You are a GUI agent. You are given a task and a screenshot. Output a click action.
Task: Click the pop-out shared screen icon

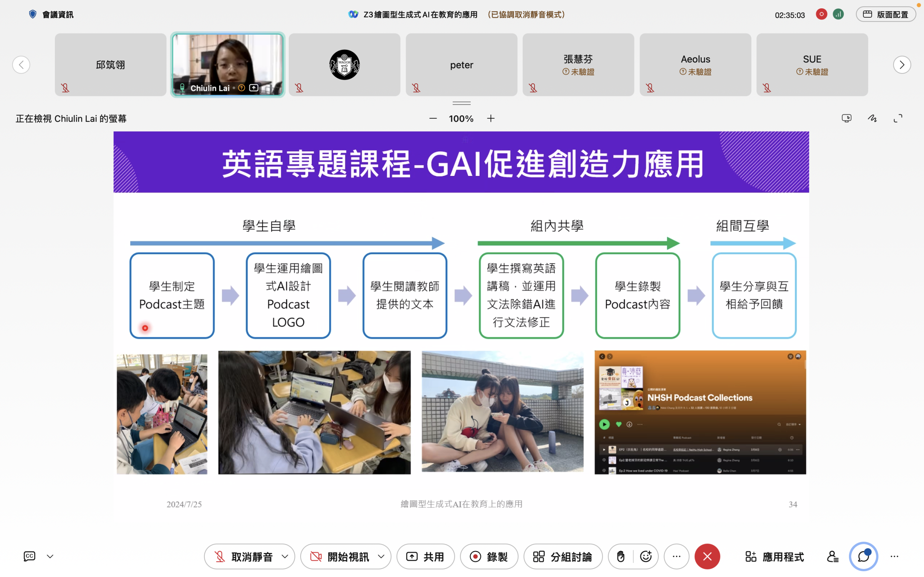coord(846,119)
